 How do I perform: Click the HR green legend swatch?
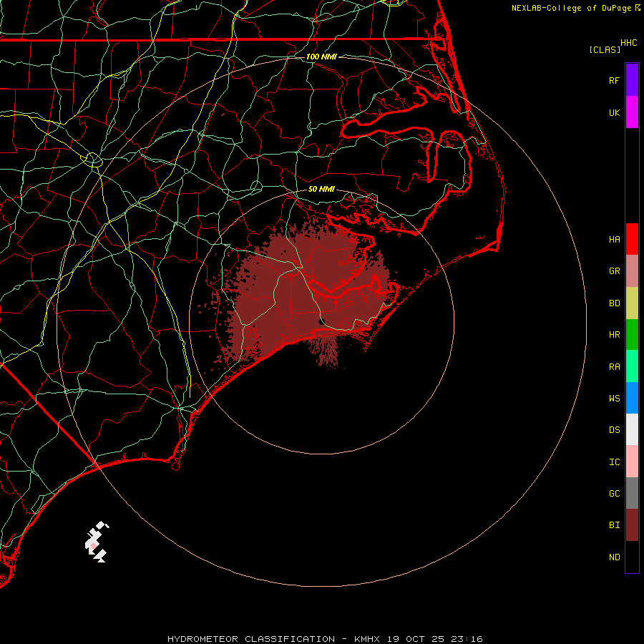[632, 335]
